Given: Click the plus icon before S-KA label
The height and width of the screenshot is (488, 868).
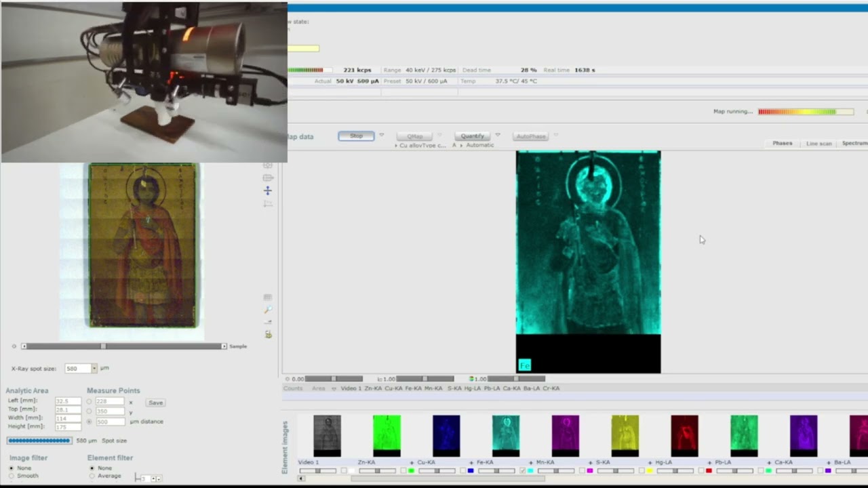Looking at the screenshot, I should pyautogui.click(x=591, y=463).
